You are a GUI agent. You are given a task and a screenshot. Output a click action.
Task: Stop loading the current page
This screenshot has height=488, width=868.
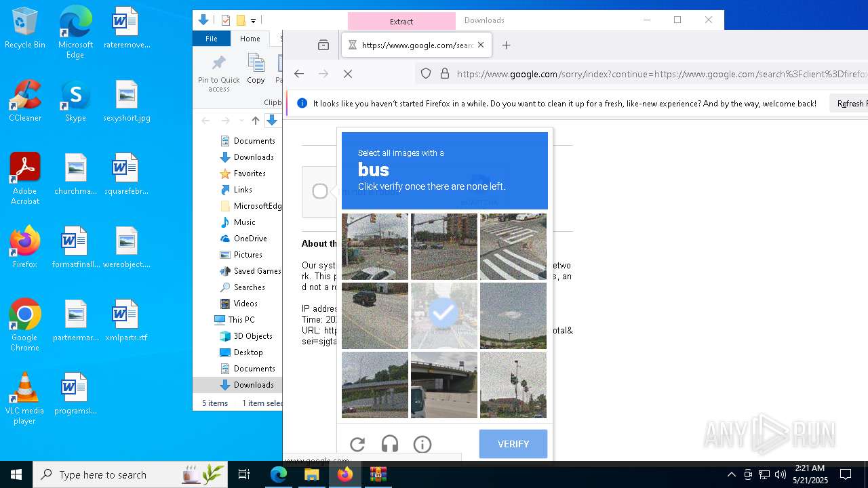pos(348,74)
